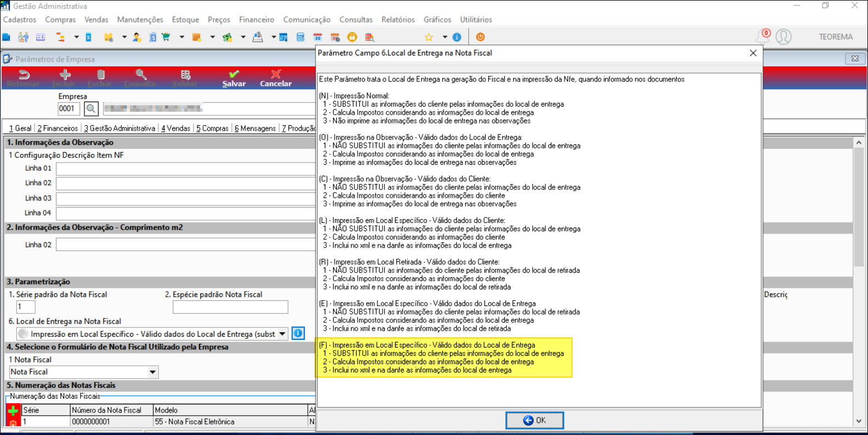Click the red table search toolbar icon
This screenshot has width=868, height=435.
pyautogui.click(x=369, y=37)
